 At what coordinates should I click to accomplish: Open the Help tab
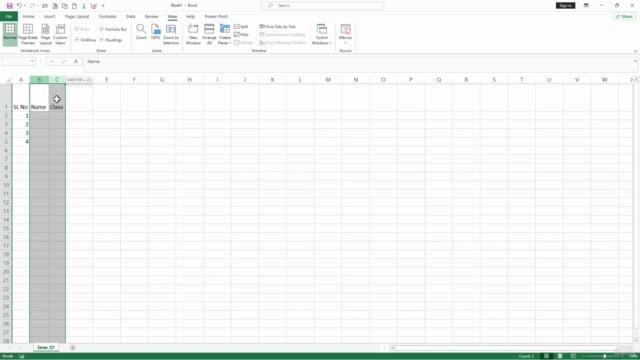190,17
